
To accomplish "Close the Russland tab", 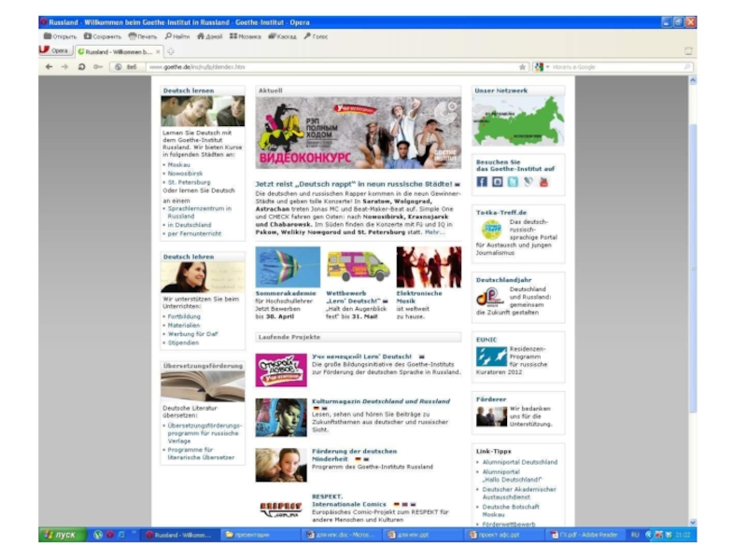I will coord(158,51).
